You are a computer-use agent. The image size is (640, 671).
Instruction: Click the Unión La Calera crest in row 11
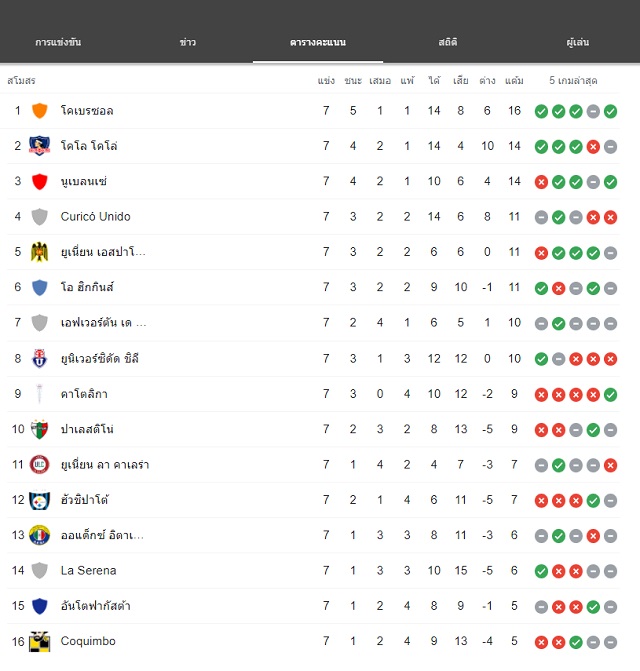39,465
